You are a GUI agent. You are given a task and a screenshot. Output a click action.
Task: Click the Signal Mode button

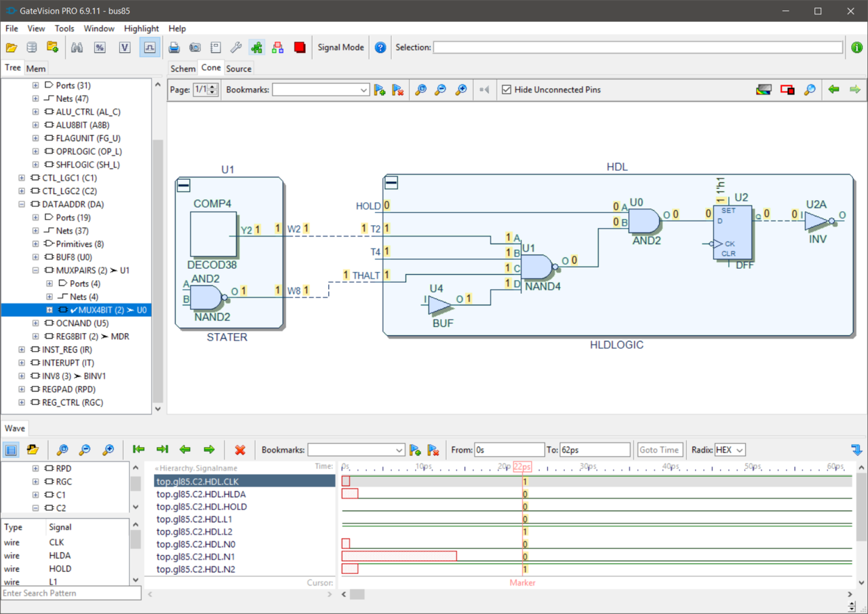point(340,47)
